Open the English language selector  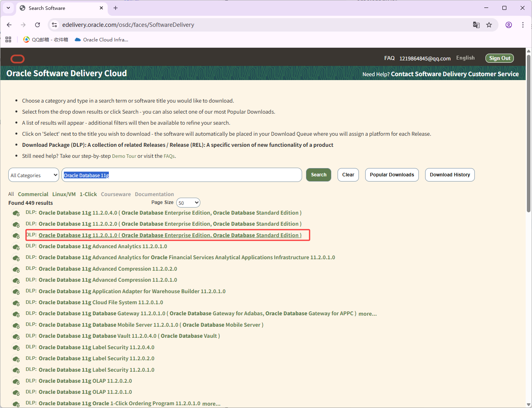[465, 58]
